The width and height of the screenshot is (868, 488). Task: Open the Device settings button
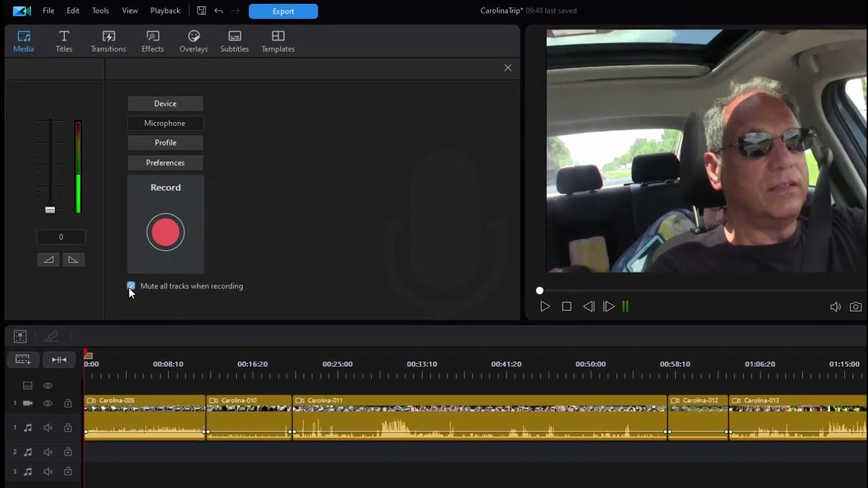coord(165,104)
